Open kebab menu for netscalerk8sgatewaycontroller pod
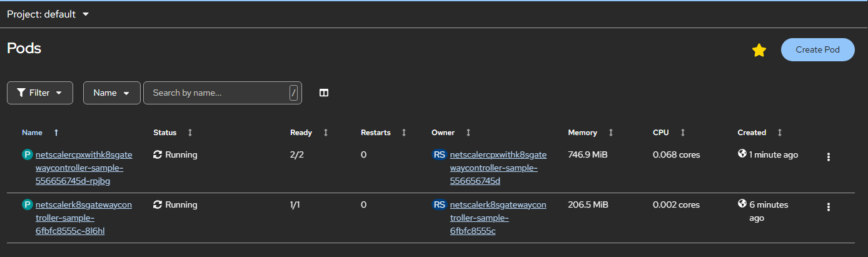Viewport: 868px width, 257px height. pyautogui.click(x=828, y=207)
